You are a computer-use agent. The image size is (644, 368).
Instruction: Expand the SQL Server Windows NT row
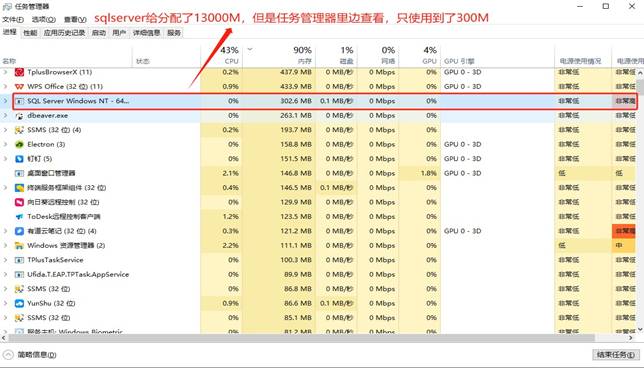point(5,101)
